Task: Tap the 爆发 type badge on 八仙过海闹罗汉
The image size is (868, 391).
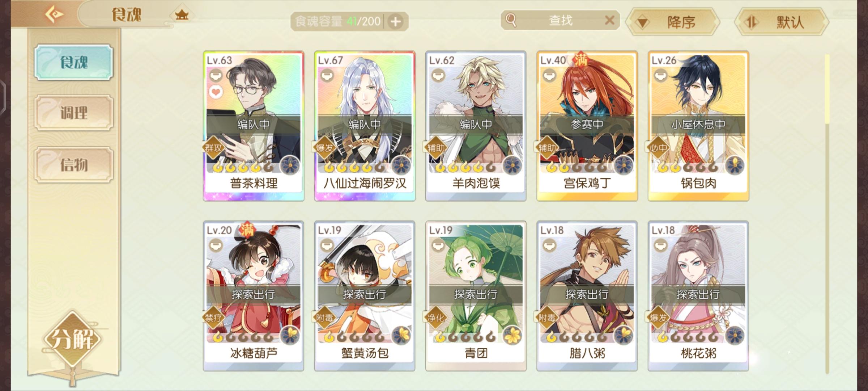Action: (324, 148)
